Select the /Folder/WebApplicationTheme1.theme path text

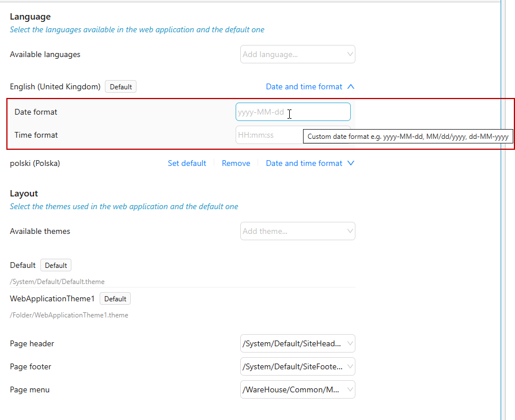(x=69, y=315)
